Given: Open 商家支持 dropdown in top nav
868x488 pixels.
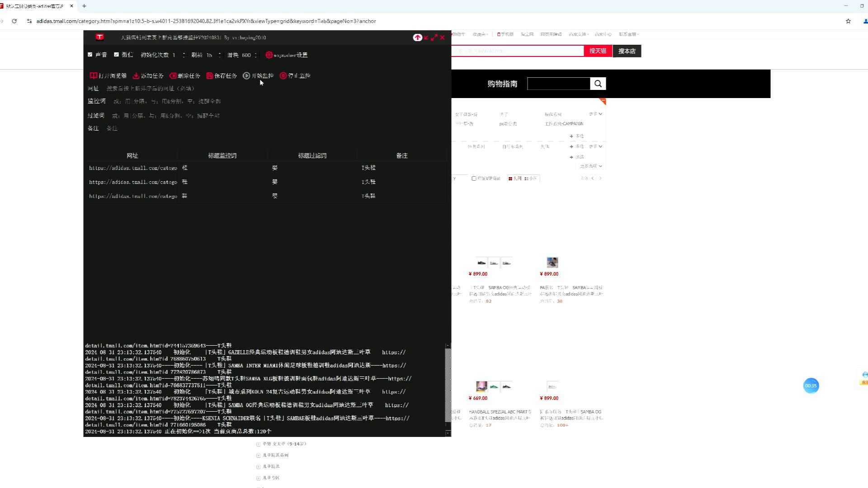Looking at the screenshot, I should tap(579, 34).
